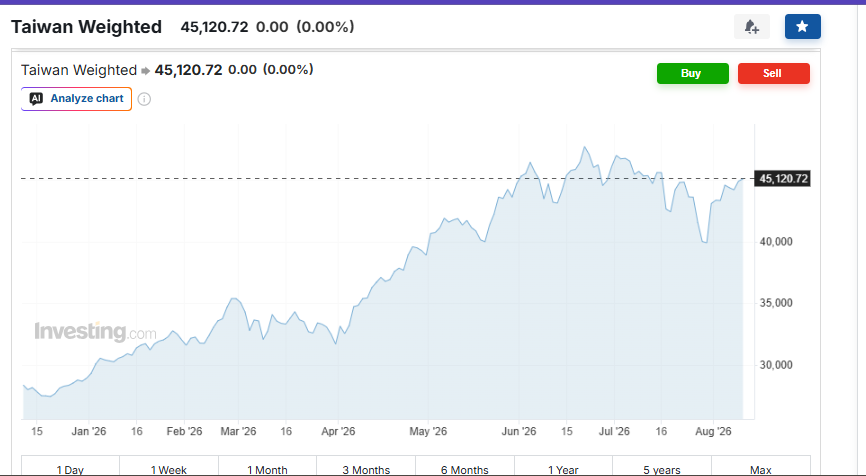Click the Aug '26 x-axis label

[713, 431]
